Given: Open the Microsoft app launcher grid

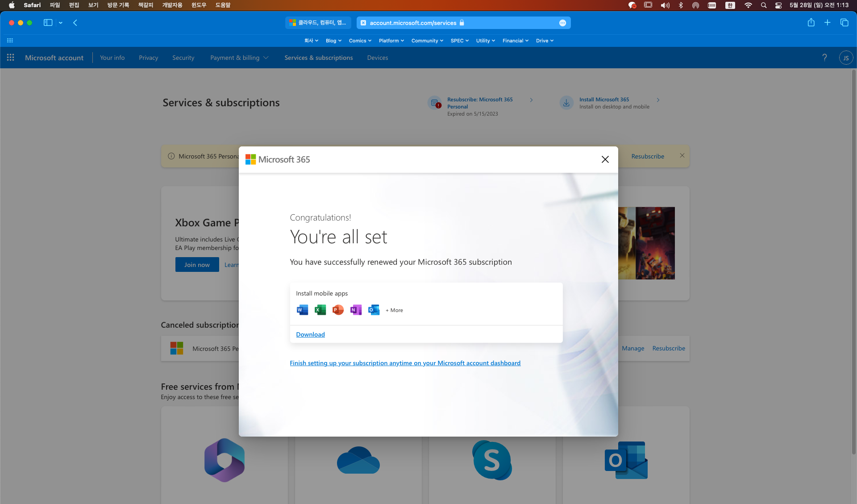Looking at the screenshot, I should 11,58.
